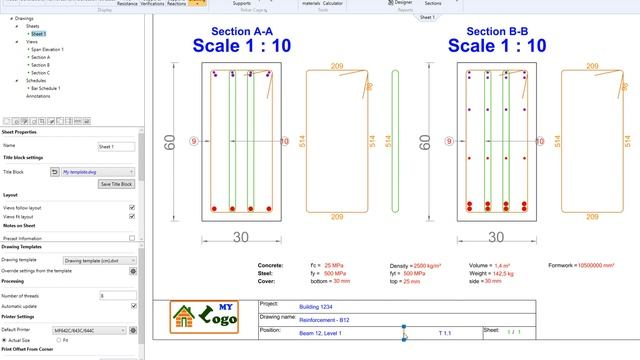Click the Section B-B title text
640x360 pixels.
497,31
